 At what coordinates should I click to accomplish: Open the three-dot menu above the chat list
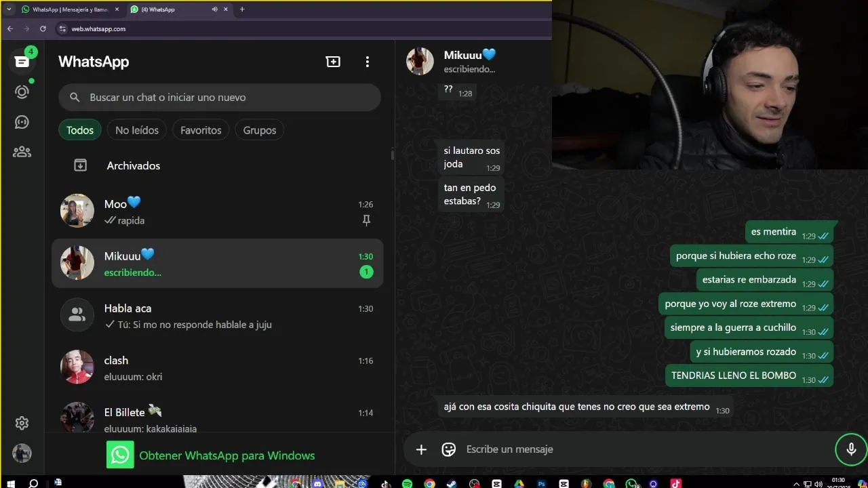coord(367,62)
